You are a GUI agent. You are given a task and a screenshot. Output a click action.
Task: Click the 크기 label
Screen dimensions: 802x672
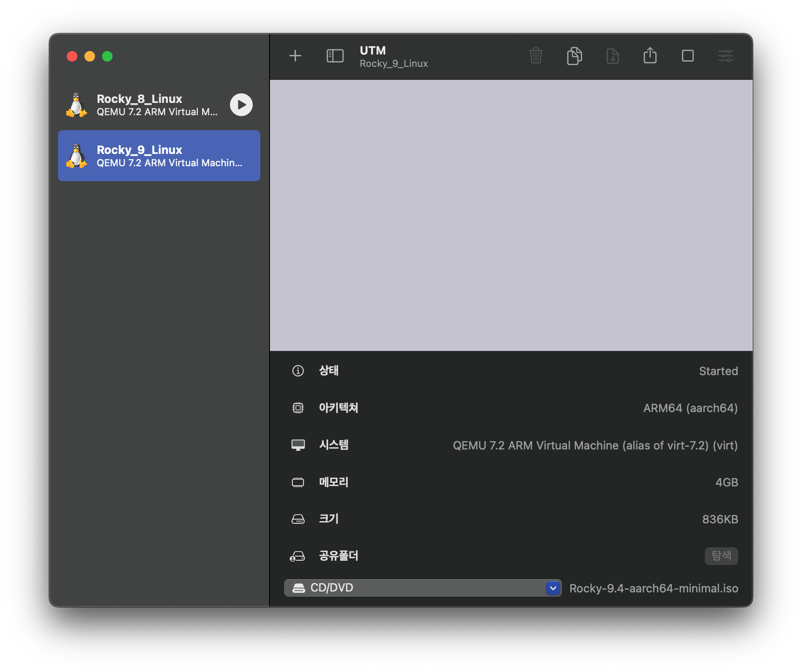tap(329, 519)
